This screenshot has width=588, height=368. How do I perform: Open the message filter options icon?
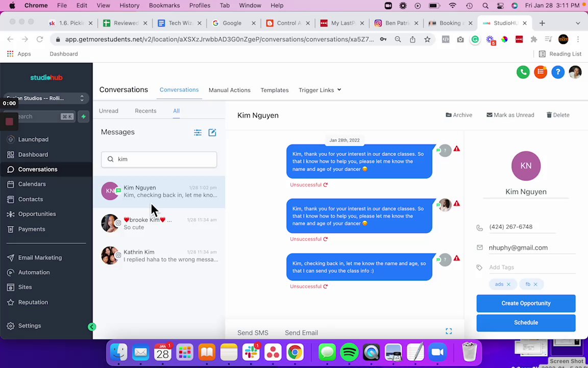click(x=198, y=132)
